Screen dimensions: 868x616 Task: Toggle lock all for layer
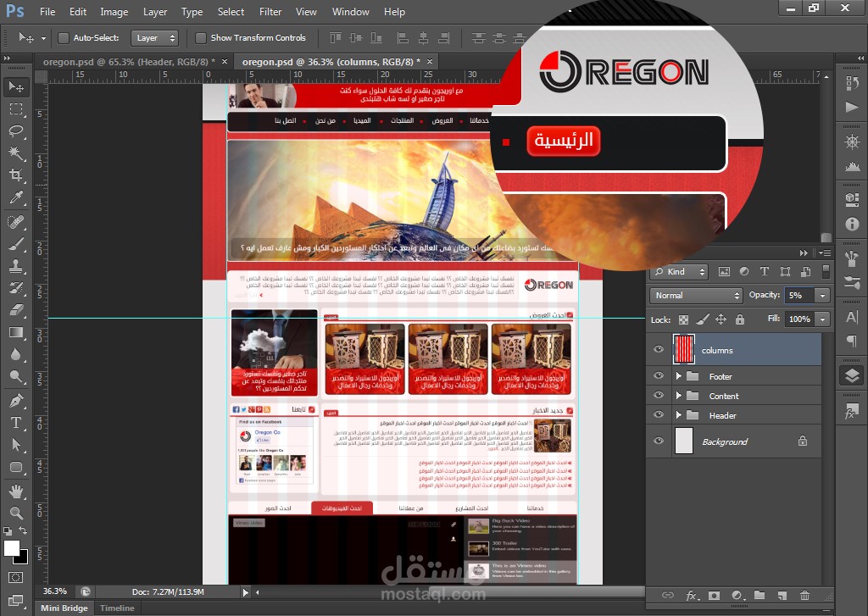(x=739, y=319)
